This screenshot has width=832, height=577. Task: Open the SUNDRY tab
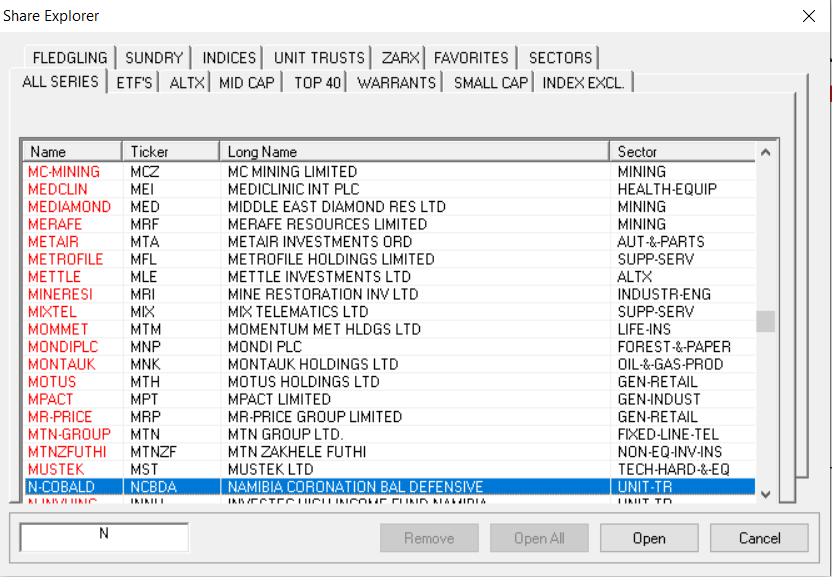click(x=154, y=57)
